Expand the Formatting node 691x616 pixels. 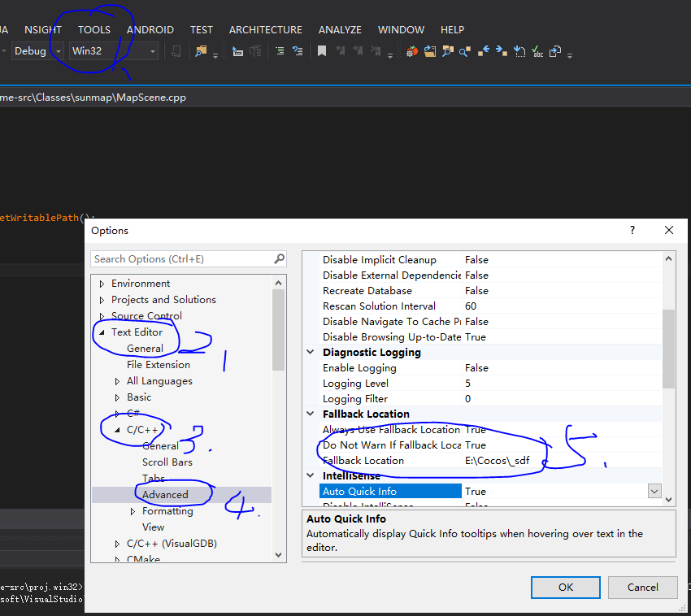[133, 511]
